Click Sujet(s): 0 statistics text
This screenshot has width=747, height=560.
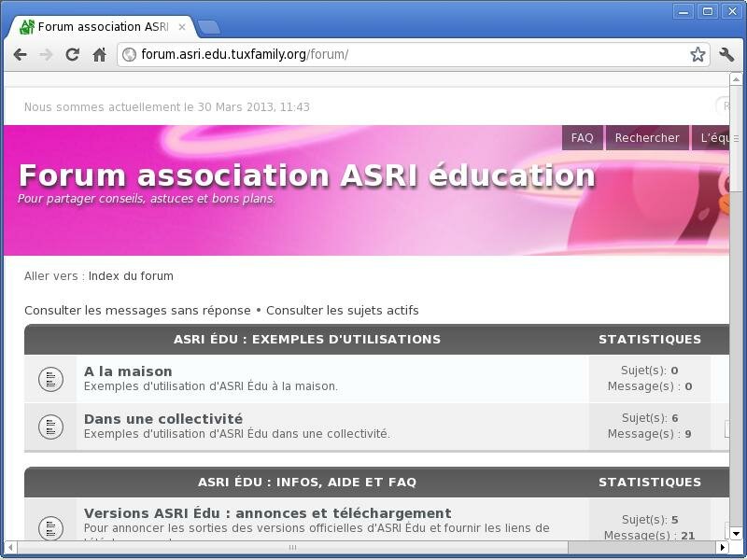650,371
